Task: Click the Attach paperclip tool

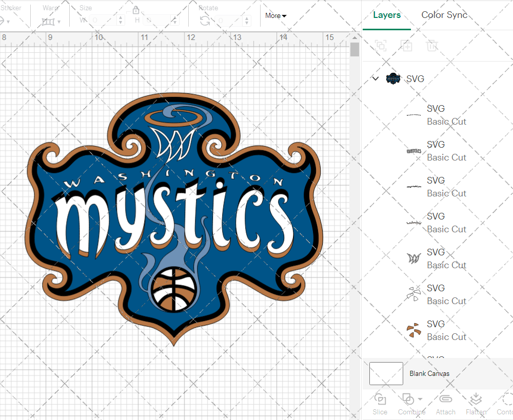Action: pos(445,404)
